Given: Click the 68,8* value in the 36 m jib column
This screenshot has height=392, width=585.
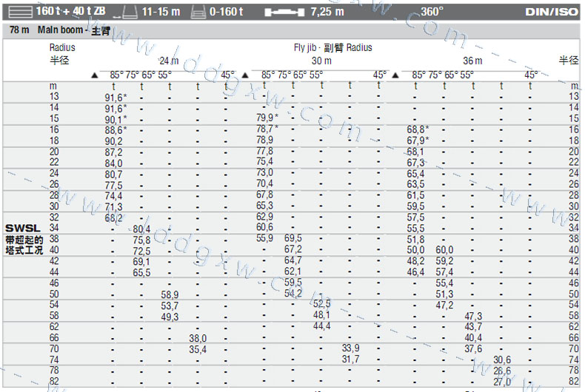Looking at the screenshot, I should pos(417,129).
